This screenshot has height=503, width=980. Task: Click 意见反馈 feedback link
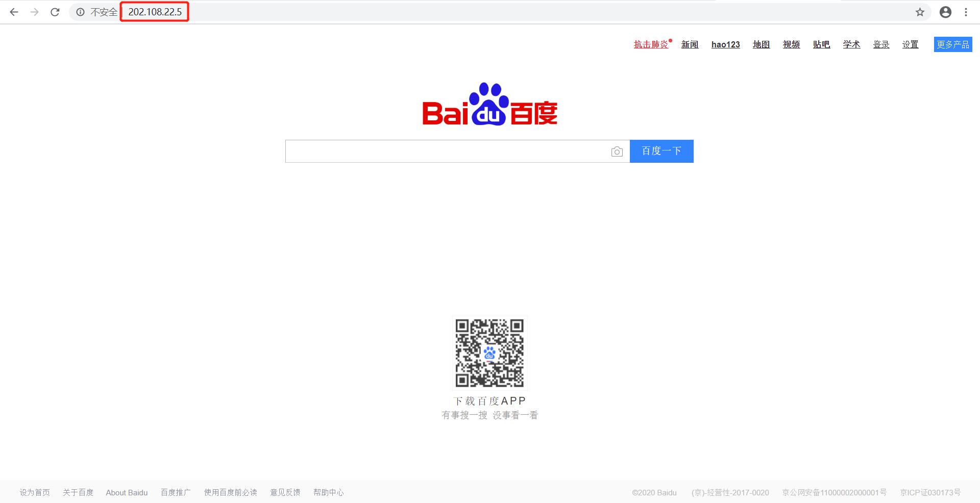tap(285, 492)
